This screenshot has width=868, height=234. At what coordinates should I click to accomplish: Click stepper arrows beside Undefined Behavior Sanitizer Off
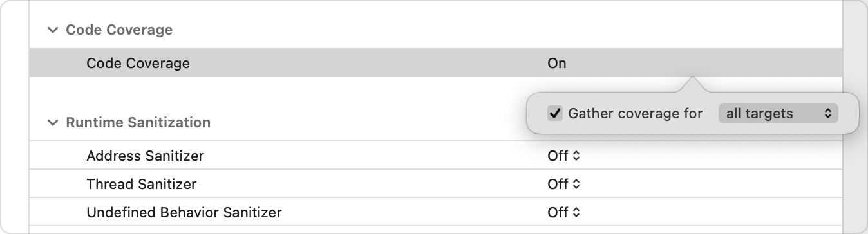click(576, 212)
